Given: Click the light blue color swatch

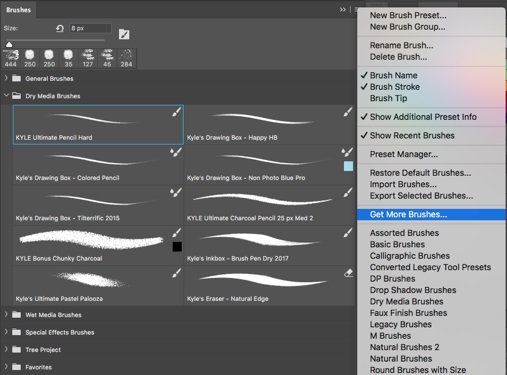Looking at the screenshot, I should point(348,166).
